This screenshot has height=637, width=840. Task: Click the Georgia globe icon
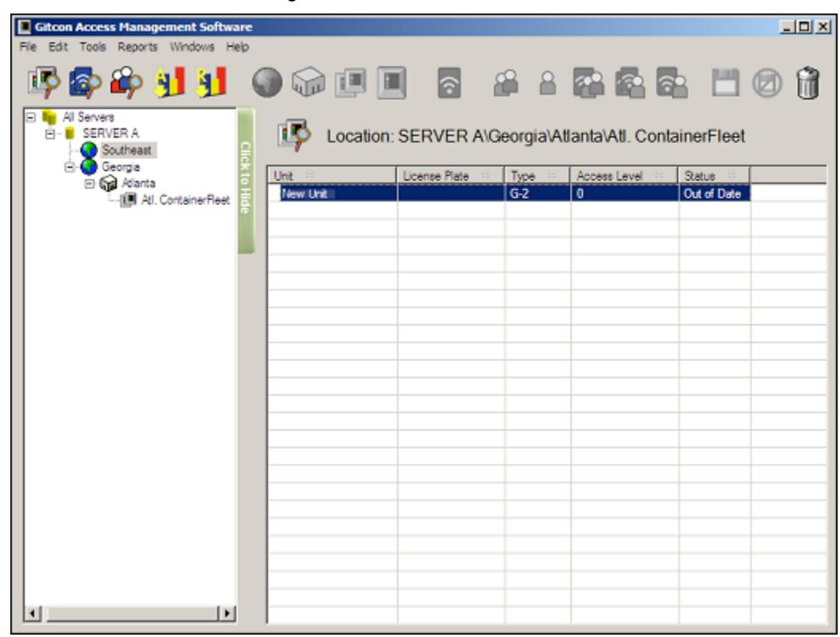(x=89, y=167)
